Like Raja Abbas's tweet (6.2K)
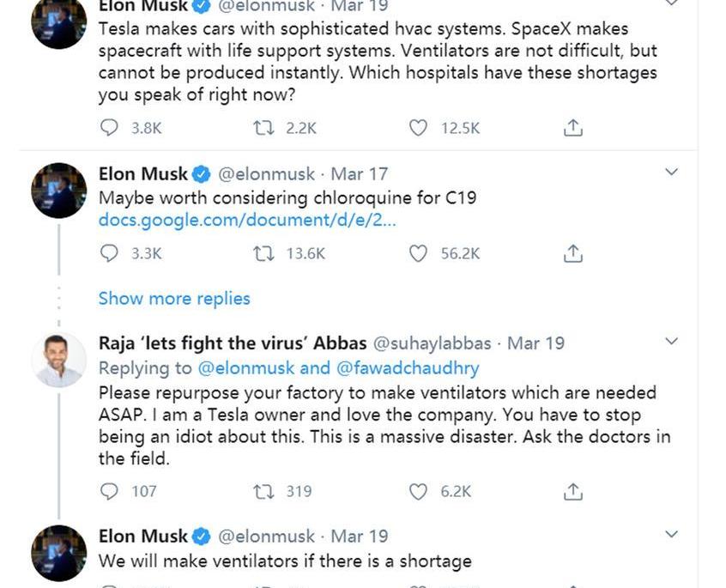 [x=418, y=491]
